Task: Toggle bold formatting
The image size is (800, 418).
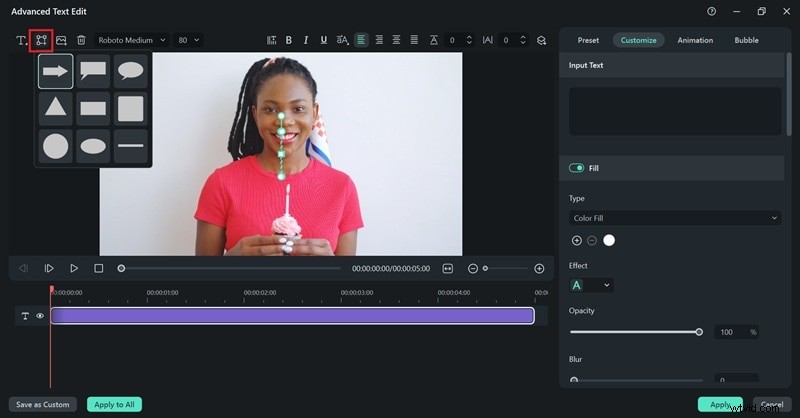Action: 289,40
